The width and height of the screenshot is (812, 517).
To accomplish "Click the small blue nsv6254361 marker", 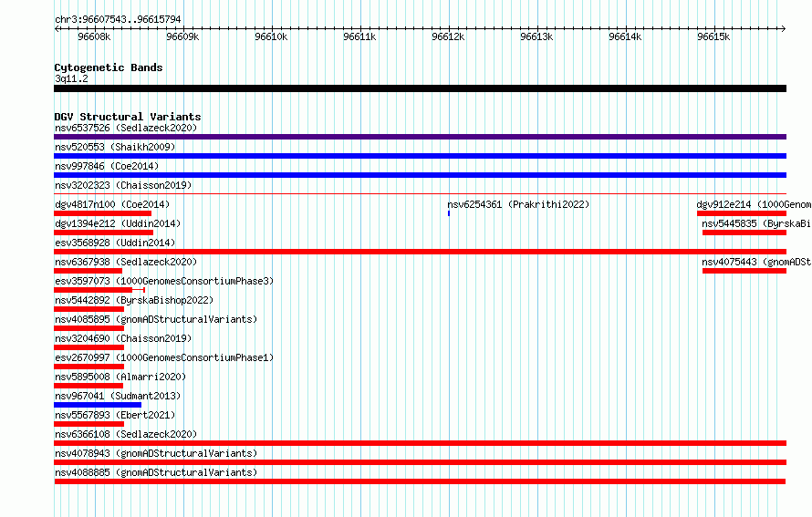I will (449, 213).
